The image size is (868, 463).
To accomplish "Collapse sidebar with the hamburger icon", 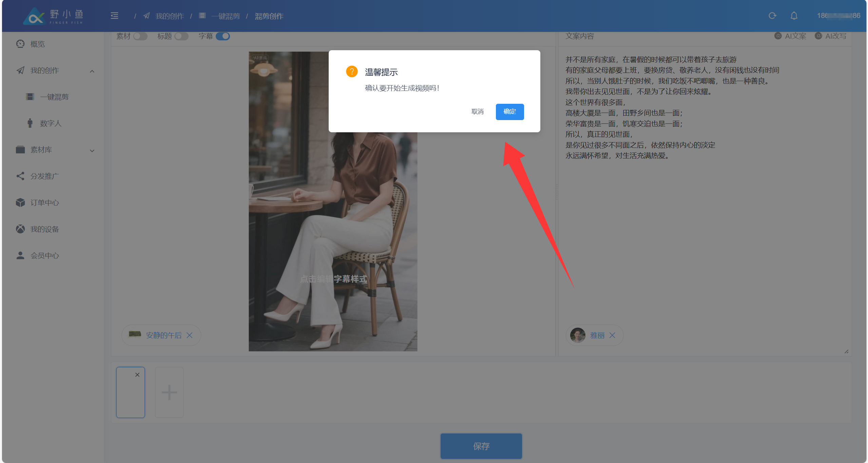I will tap(114, 16).
